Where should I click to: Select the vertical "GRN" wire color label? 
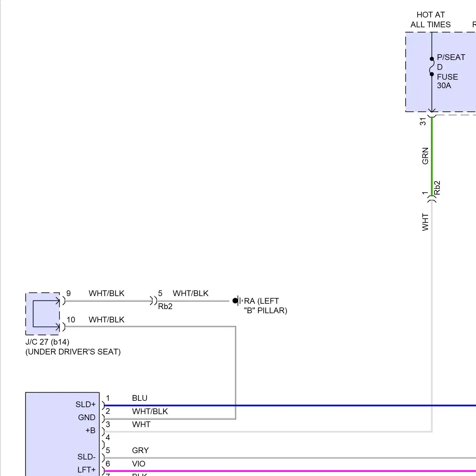pyautogui.click(x=425, y=156)
